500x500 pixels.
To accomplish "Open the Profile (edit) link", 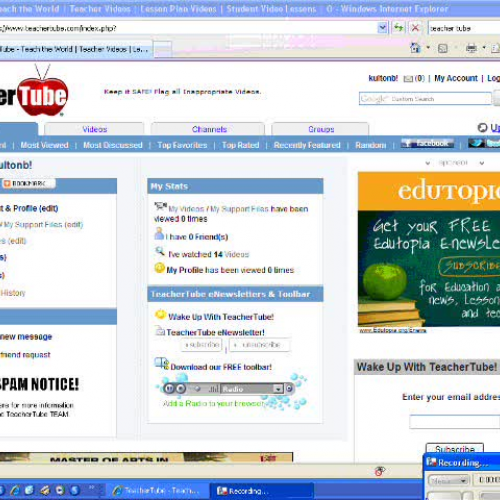I will (x=29, y=208).
